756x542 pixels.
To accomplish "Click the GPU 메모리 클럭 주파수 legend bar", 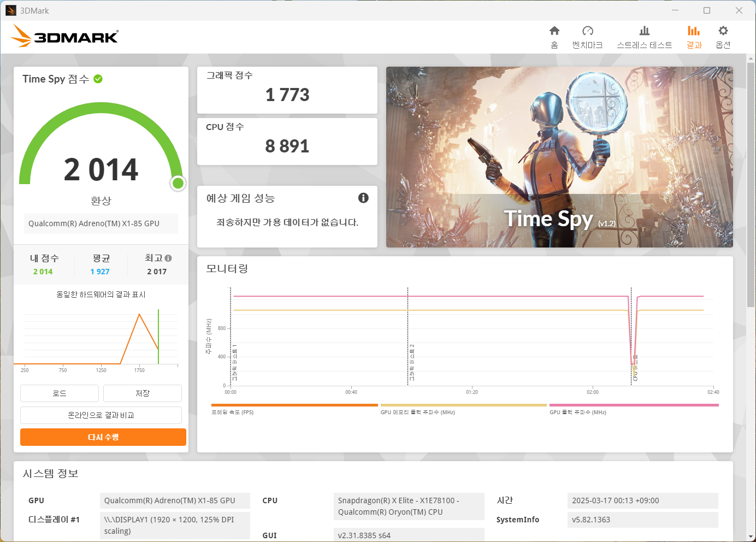I will pyautogui.click(x=464, y=405).
